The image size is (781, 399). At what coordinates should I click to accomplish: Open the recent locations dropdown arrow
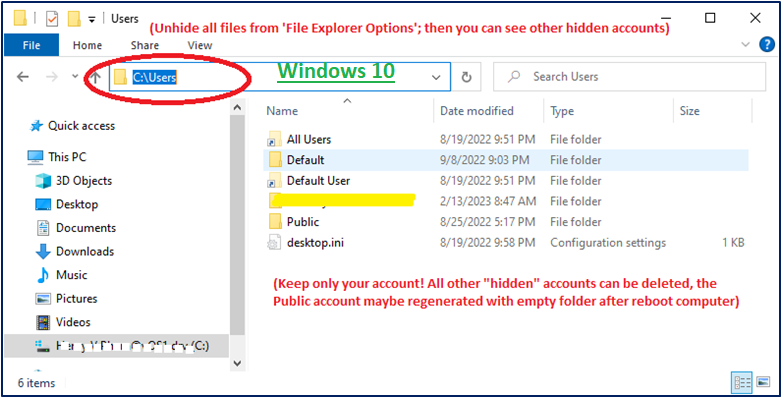[x=75, y=76]
